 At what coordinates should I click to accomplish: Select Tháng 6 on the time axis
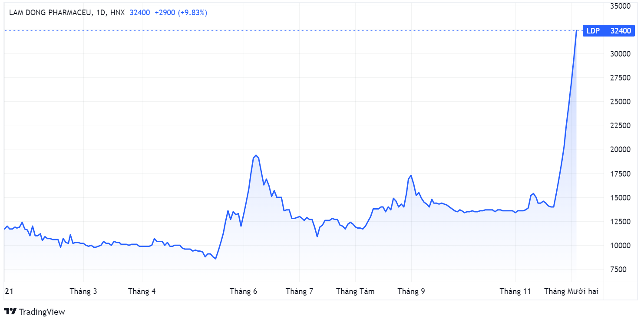[x=244, y=291]
